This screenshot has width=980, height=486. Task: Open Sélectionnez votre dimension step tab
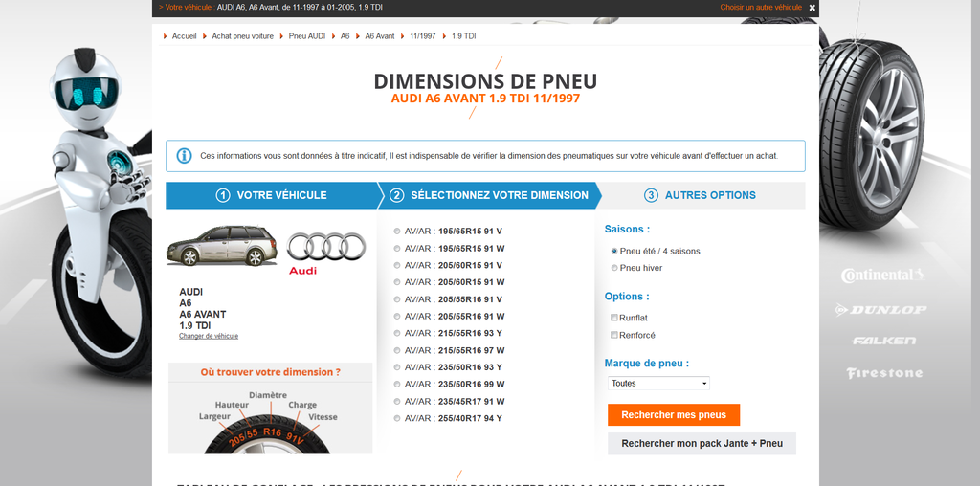point(489,195)
